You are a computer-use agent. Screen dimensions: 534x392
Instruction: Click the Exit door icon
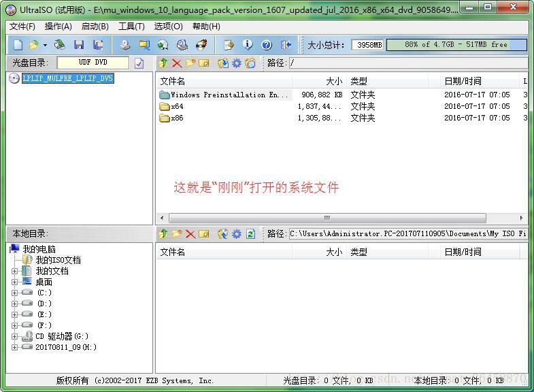(286, 45)
